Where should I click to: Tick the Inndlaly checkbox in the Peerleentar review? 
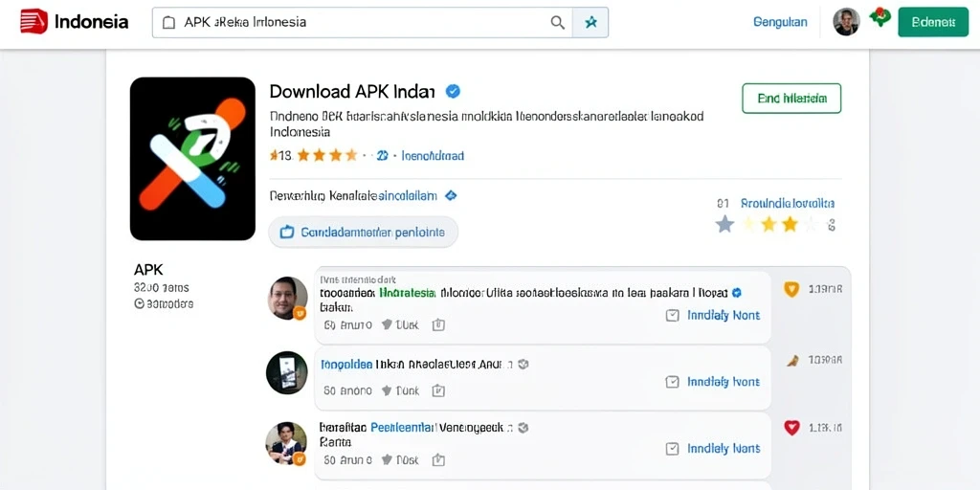673,449
